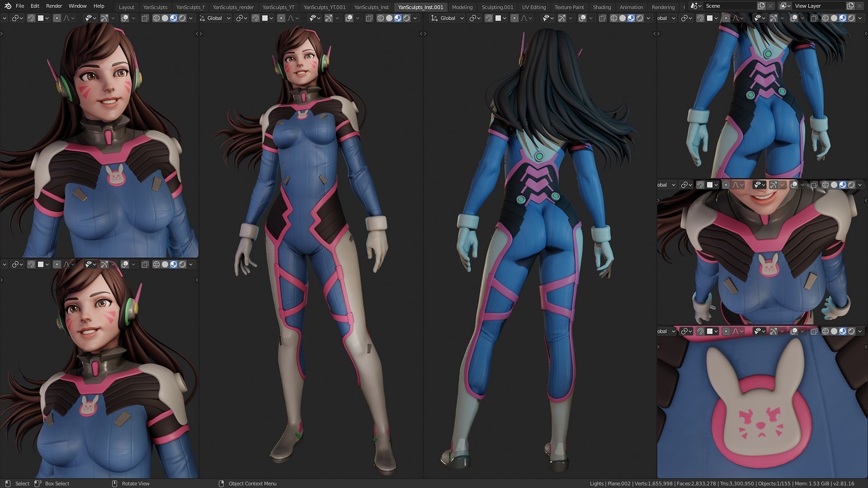
Task: Select wireframe shading in face close-up viewport
Action: point(156,18)
